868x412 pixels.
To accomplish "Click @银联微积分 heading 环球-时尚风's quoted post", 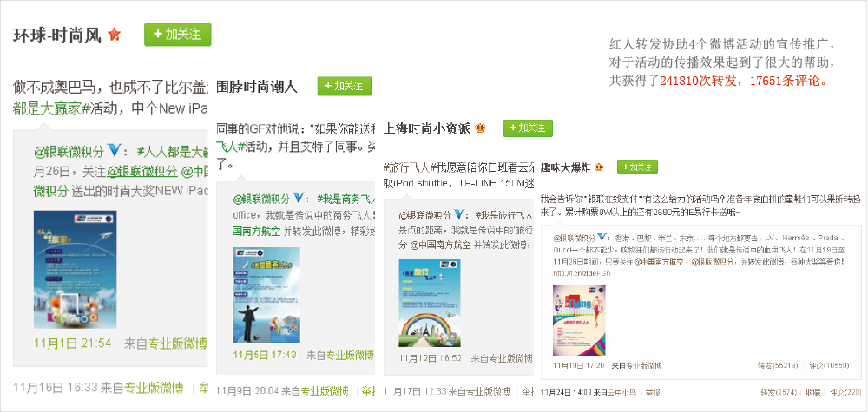I will pos(69,151).
